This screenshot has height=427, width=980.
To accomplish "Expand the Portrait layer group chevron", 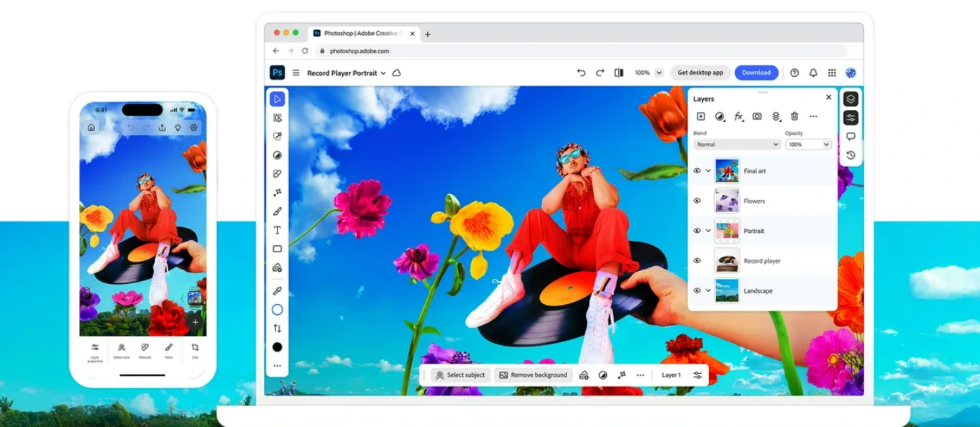I will (x=708, y=231).
